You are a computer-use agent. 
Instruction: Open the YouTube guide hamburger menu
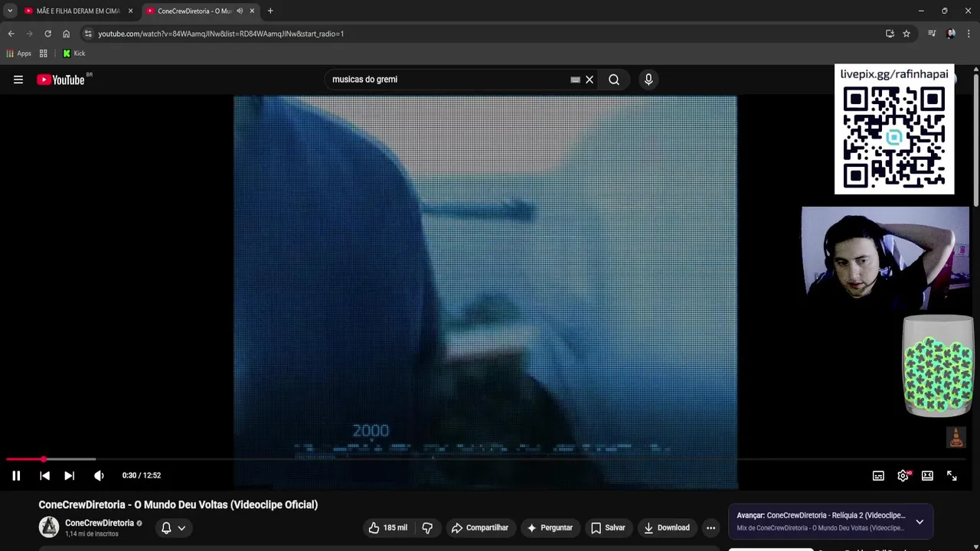tap(18, 80)
